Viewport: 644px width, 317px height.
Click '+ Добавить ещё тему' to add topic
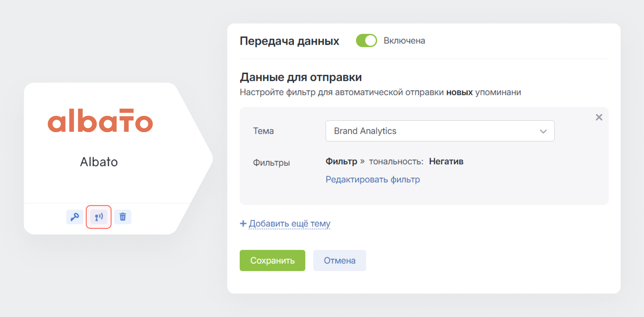coord(285,223)
